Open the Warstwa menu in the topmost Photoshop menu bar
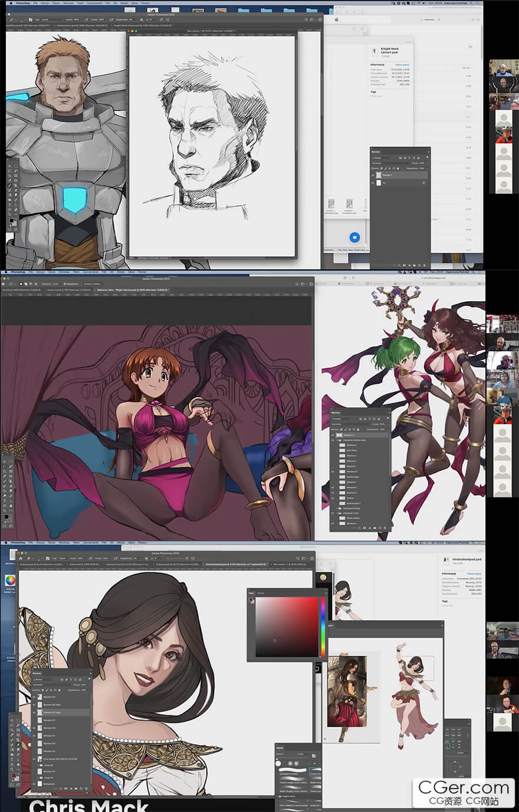The image size is (519, 812). click(x=68, y=2)
